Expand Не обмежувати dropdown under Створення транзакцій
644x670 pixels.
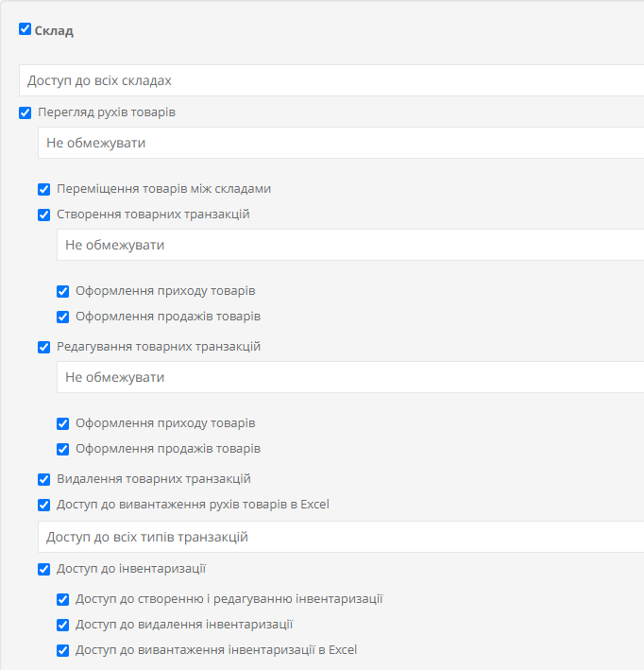pos(350,245)
